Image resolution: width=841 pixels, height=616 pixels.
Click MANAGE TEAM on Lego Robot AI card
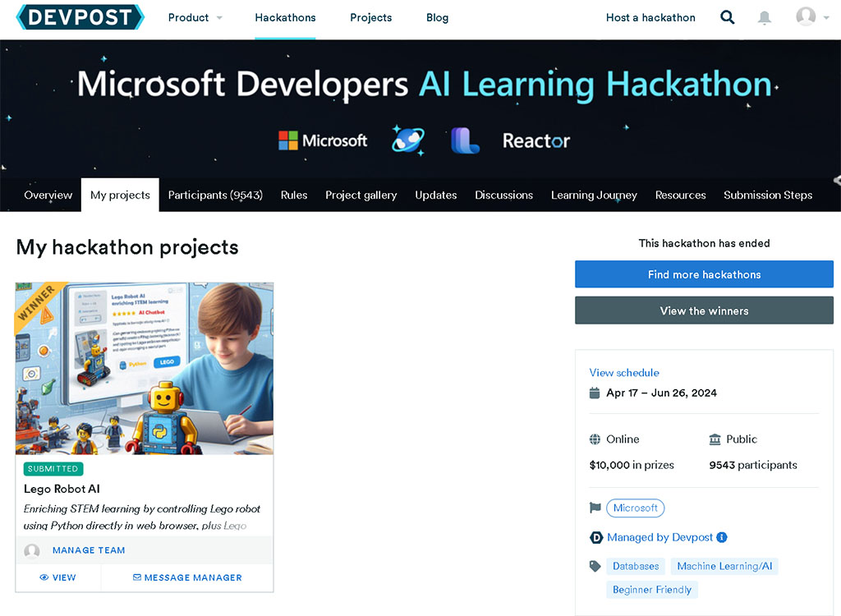89,550
